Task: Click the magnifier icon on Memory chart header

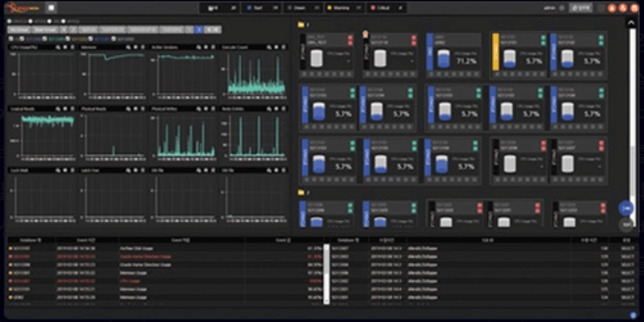Action: coord(129,48)
